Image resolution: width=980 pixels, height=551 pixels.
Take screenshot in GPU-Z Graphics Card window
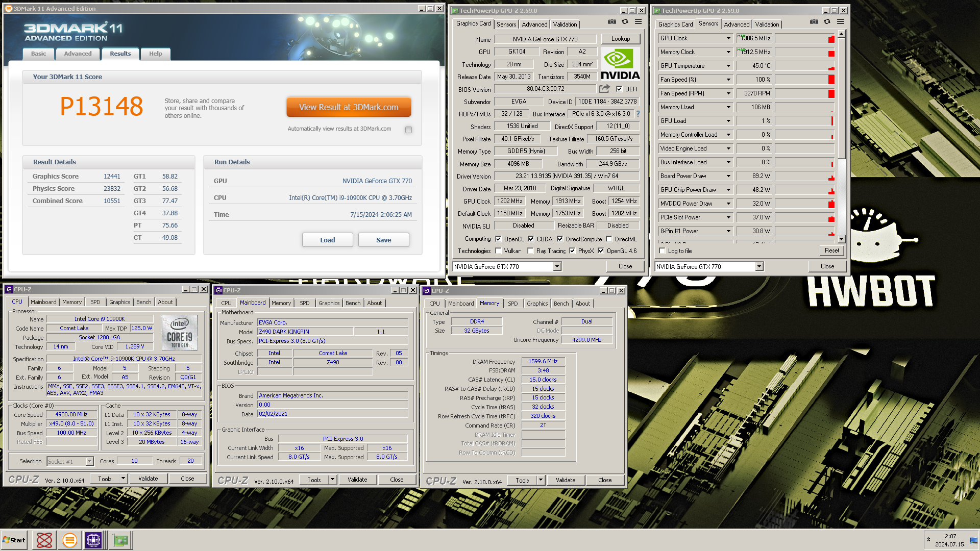[x=611, y=22]
